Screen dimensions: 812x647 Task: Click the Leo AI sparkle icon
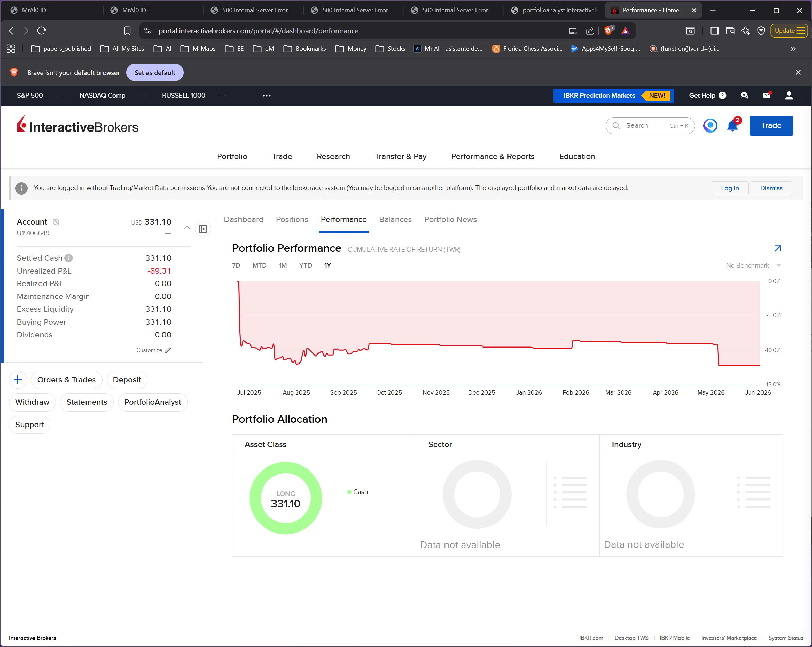pos(745,31)
